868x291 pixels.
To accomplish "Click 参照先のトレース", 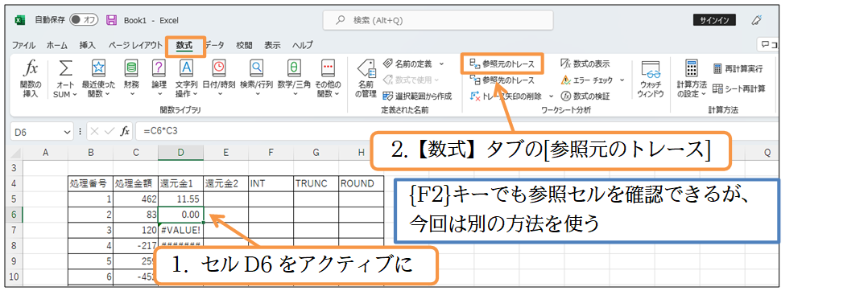I will click(x=502, y=80).
